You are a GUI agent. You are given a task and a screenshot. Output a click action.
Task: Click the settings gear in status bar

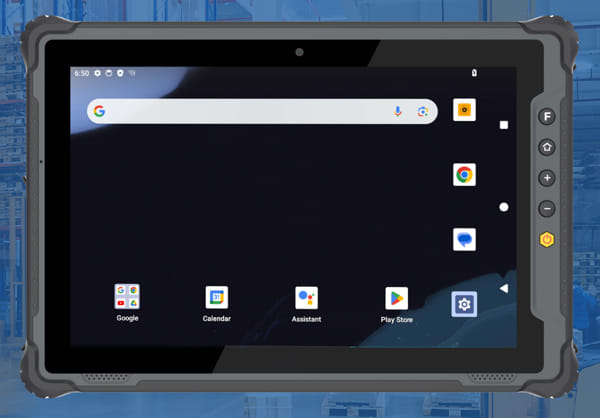[x=98, y=73]
